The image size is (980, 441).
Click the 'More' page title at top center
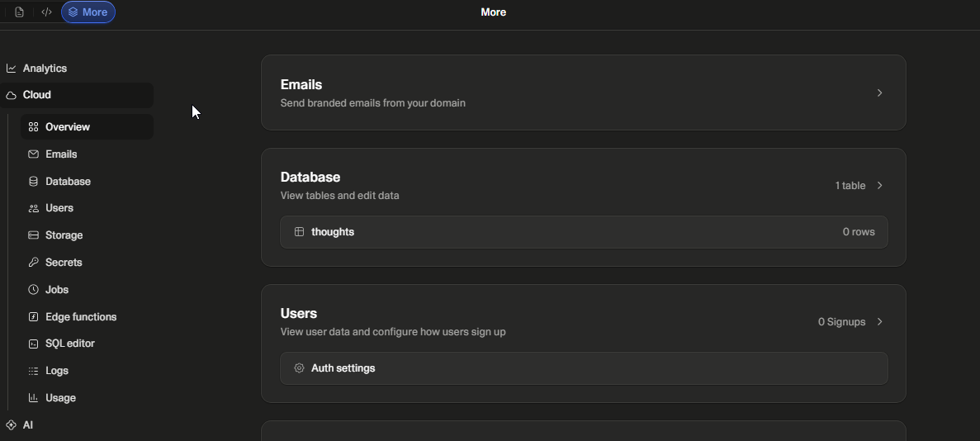(x=493, y=12)
